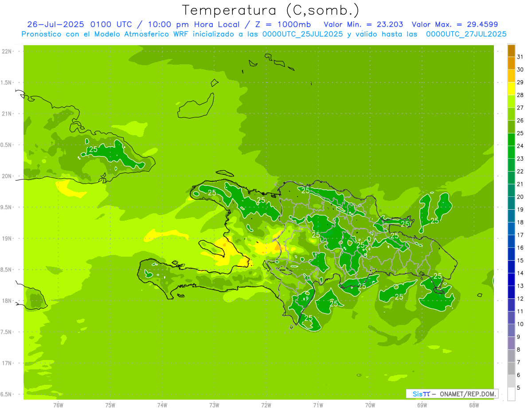
Task: Pick the green legend swatch between 24 and 25
Action: pos(511,140)
